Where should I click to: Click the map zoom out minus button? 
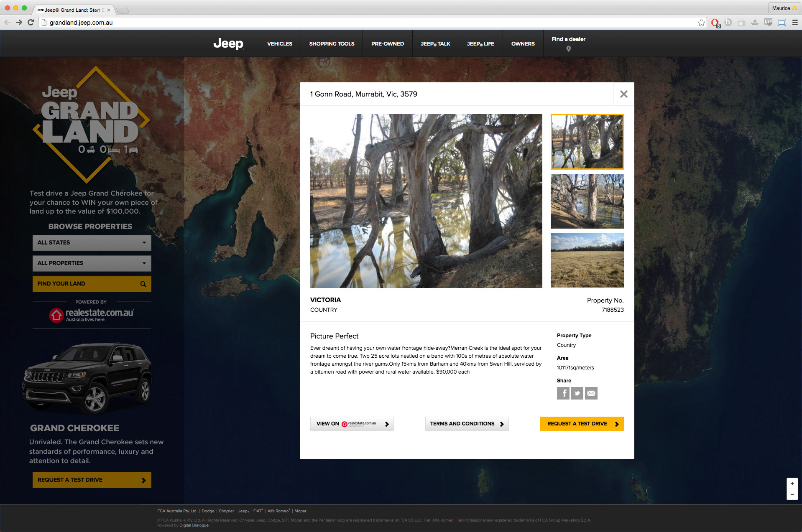point(792,494)
